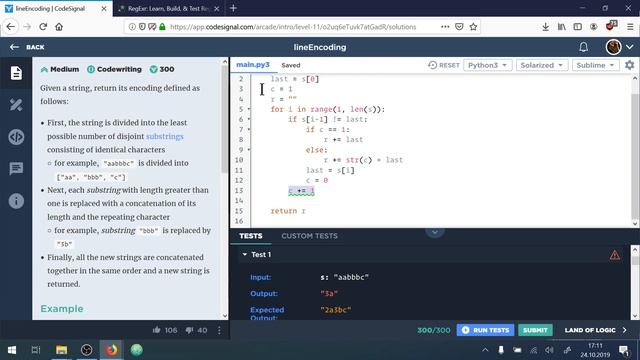Open the Solarized theme dropdown
Viewport: 640px width, 360px height.
542,65
